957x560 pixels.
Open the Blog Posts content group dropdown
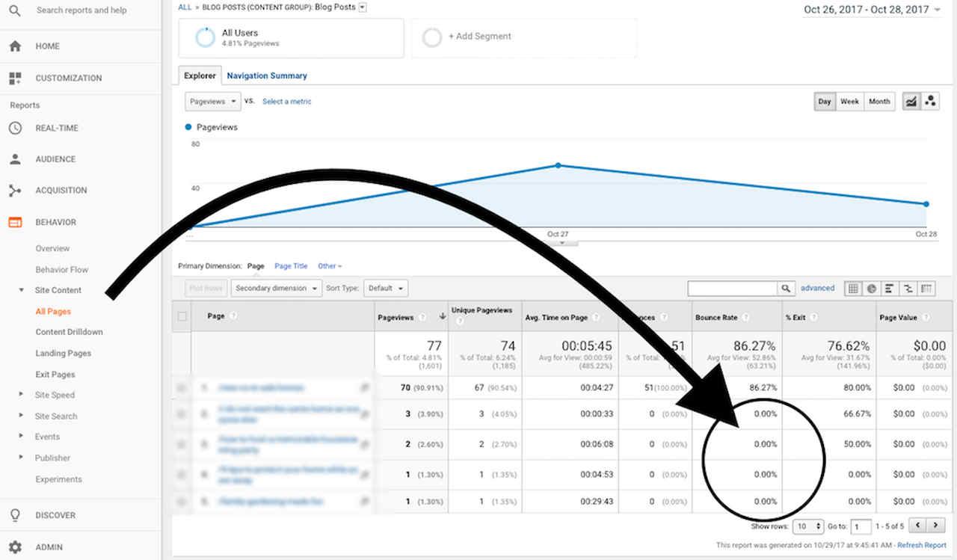pos(363,7)
